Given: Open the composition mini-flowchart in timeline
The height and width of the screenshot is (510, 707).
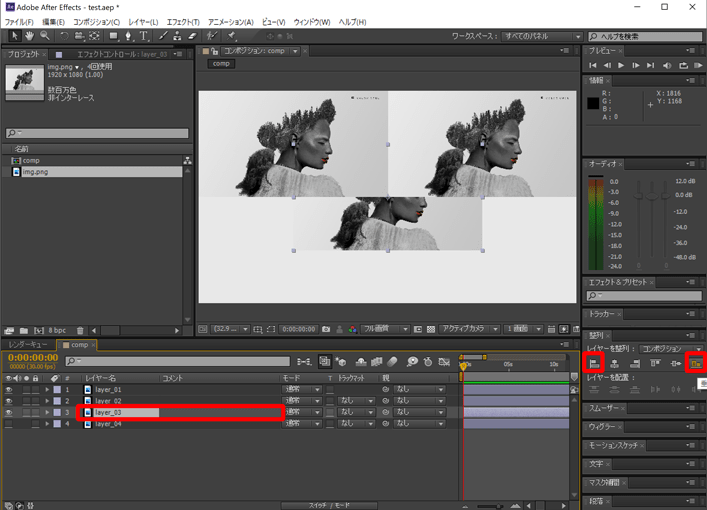Looking at the screenshot, I should pyautogui.click(x=304, y=362).
